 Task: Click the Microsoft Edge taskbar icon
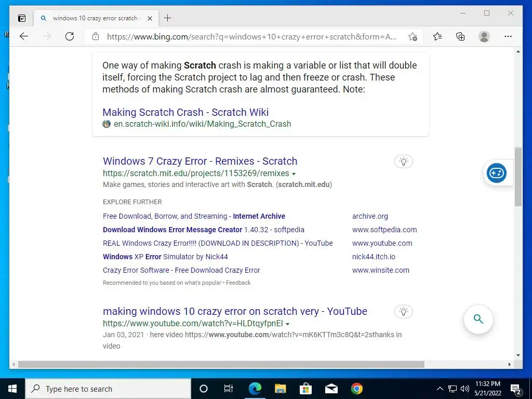(x=255, y=389)
